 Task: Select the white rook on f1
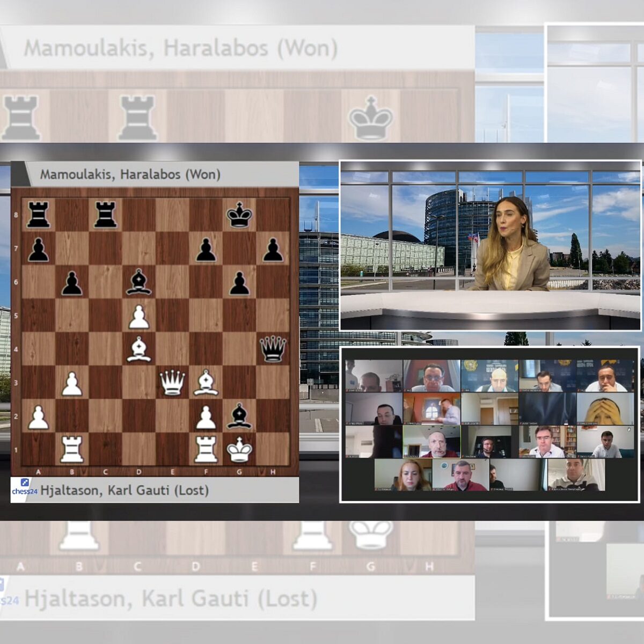point(206,449)
